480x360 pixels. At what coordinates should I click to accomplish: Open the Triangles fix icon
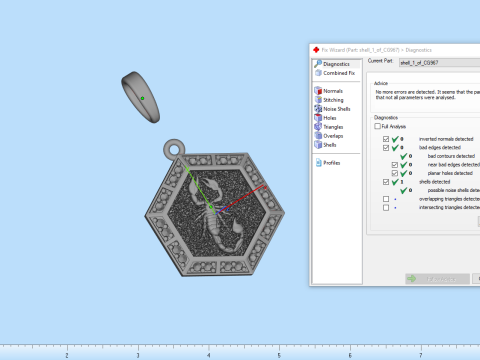[318, 127]
